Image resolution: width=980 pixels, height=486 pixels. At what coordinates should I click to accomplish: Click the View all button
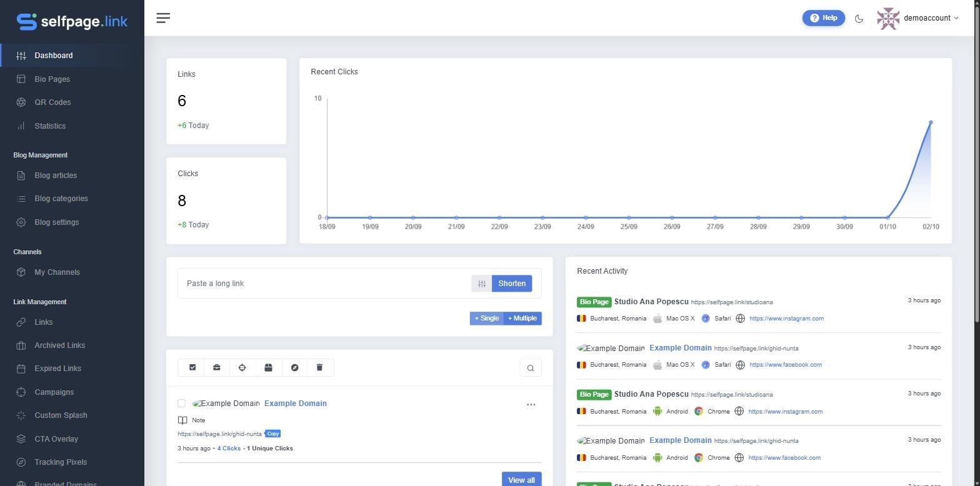click(x=521, y=480)
